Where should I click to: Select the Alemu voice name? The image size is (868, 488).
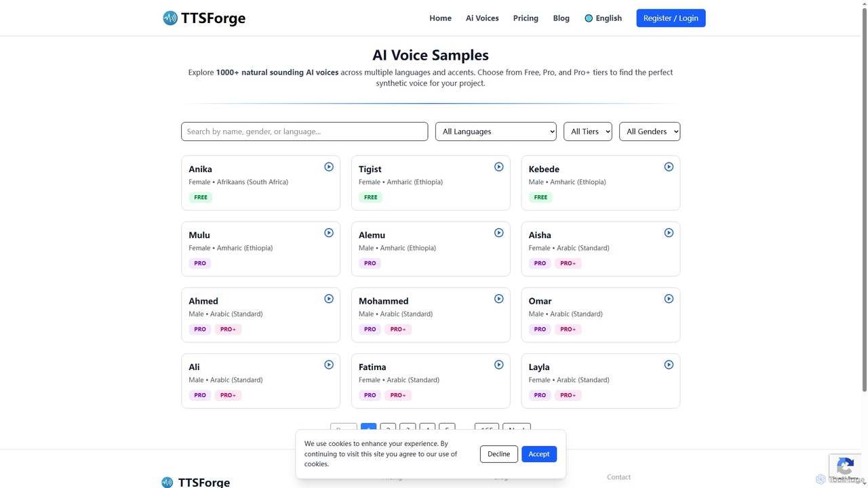click(372, 235)
